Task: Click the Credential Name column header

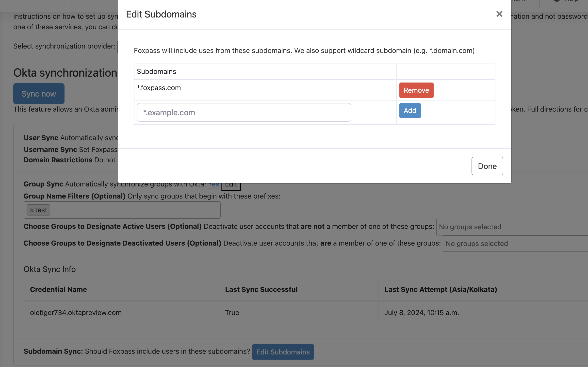Action: (x=121, y=289)
